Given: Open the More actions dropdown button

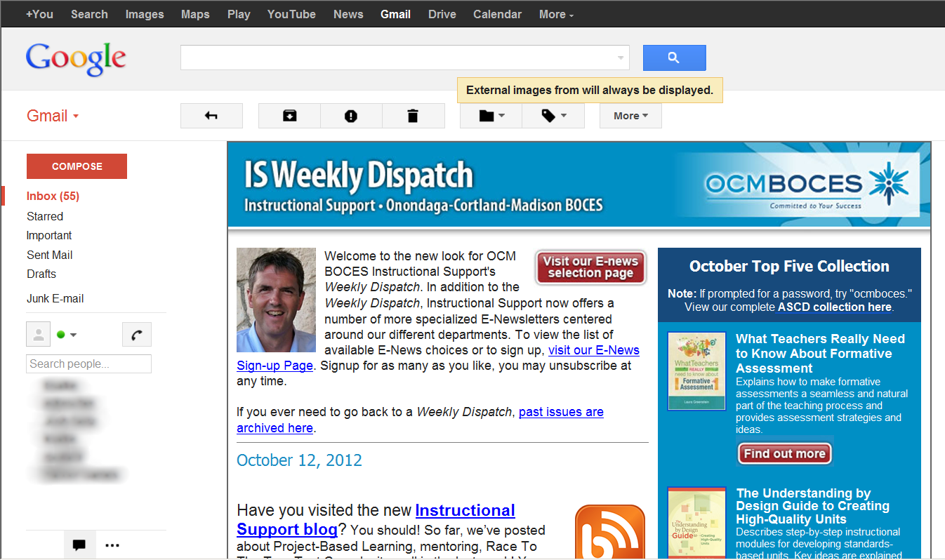Looking at the screenshot, I should click(630, 116).
